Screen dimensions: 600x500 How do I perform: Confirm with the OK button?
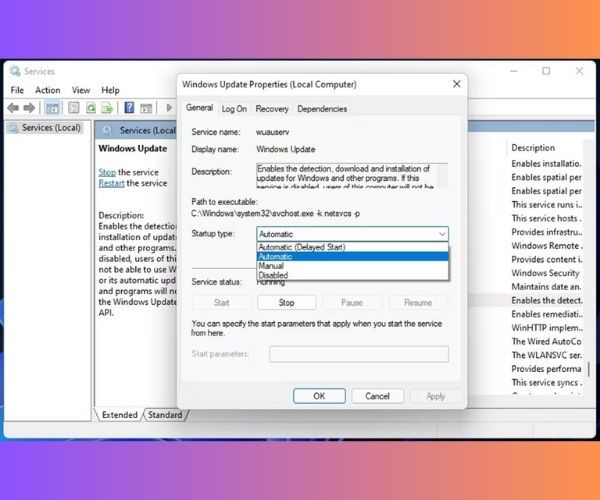pyautogui.click(x=319, y=396)
